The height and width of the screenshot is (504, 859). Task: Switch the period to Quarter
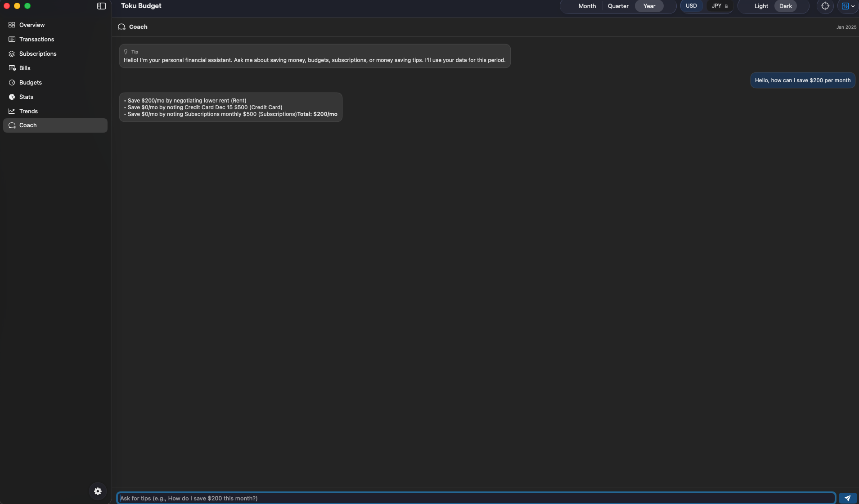(618, 6)
